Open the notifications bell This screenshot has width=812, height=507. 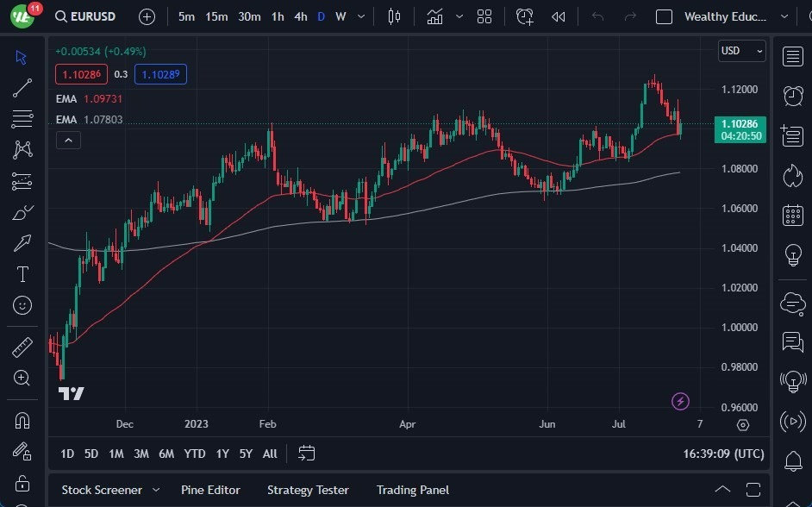(x=793, y=461)
